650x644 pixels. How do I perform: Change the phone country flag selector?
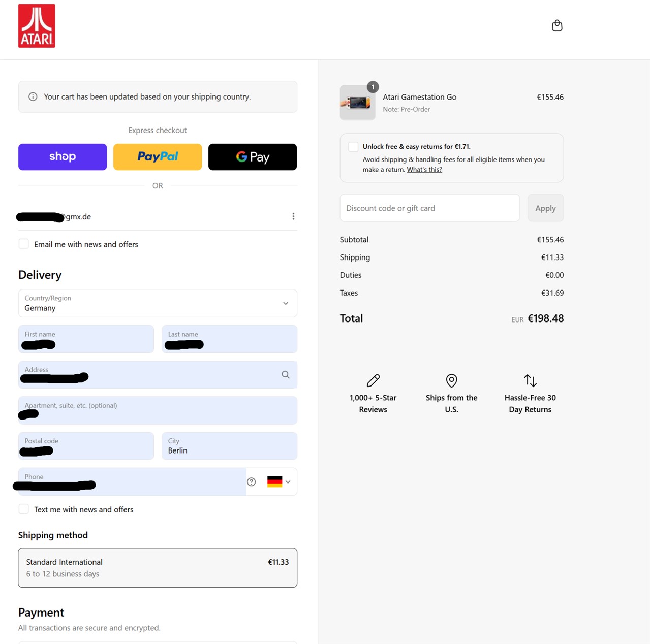pos(277,481)
